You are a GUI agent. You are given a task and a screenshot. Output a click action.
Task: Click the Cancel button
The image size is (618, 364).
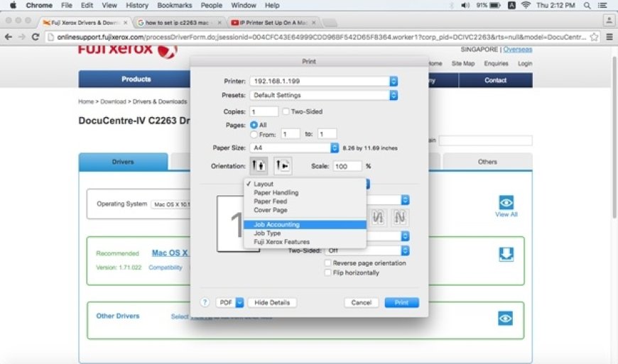(362, 302)
